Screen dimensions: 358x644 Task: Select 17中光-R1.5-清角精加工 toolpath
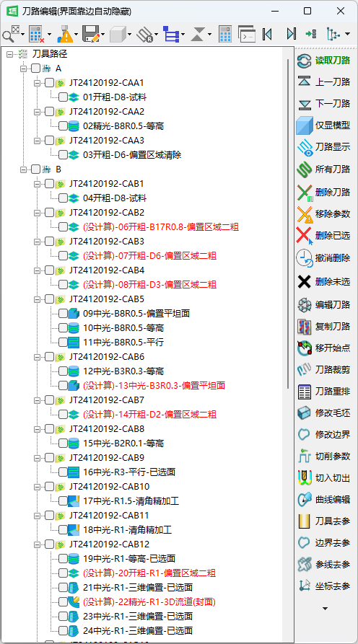(131, 500)
